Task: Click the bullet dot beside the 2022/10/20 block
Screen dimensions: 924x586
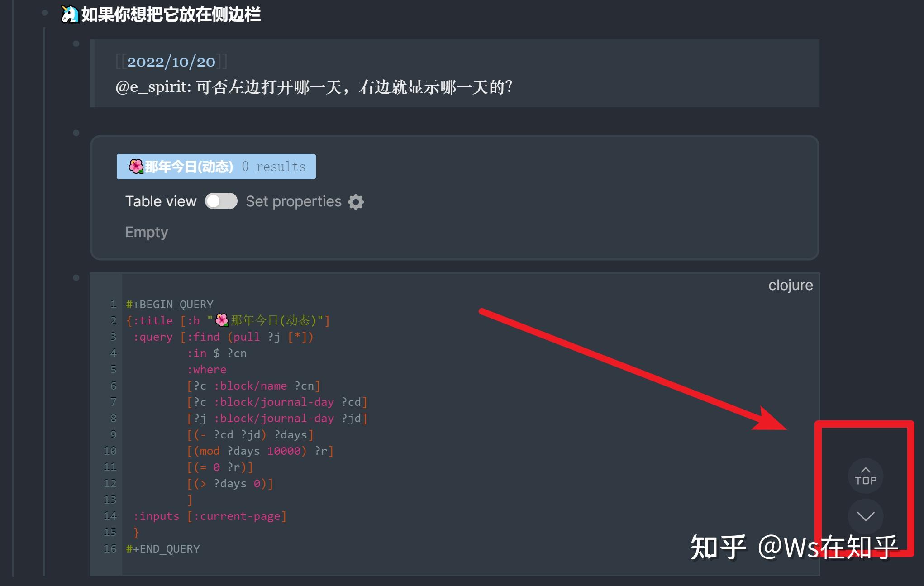Action: 75,43
